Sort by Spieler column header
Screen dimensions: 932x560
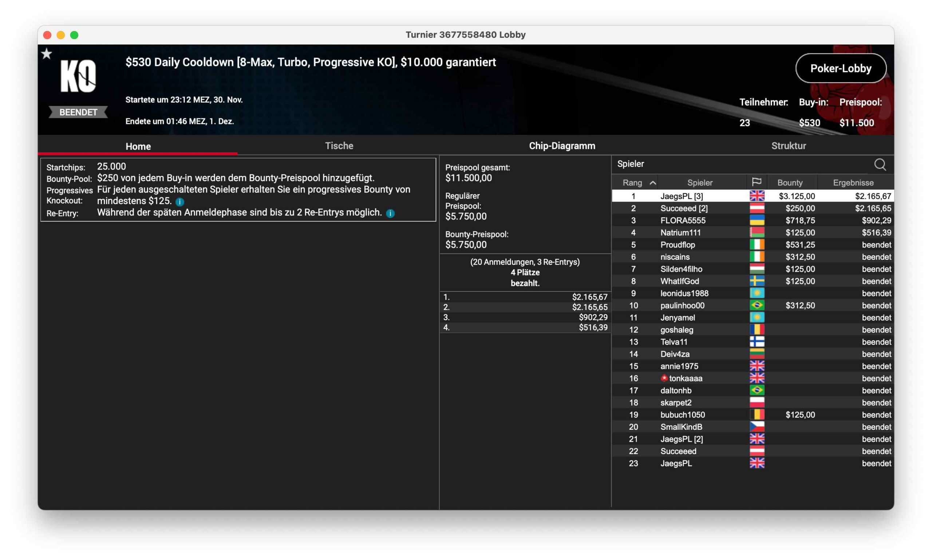[699, 183]
